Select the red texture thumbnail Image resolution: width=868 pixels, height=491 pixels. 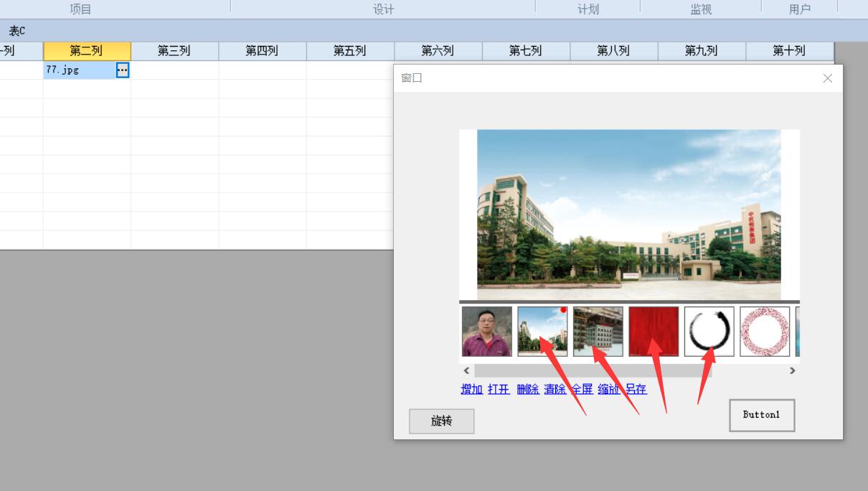654,332
